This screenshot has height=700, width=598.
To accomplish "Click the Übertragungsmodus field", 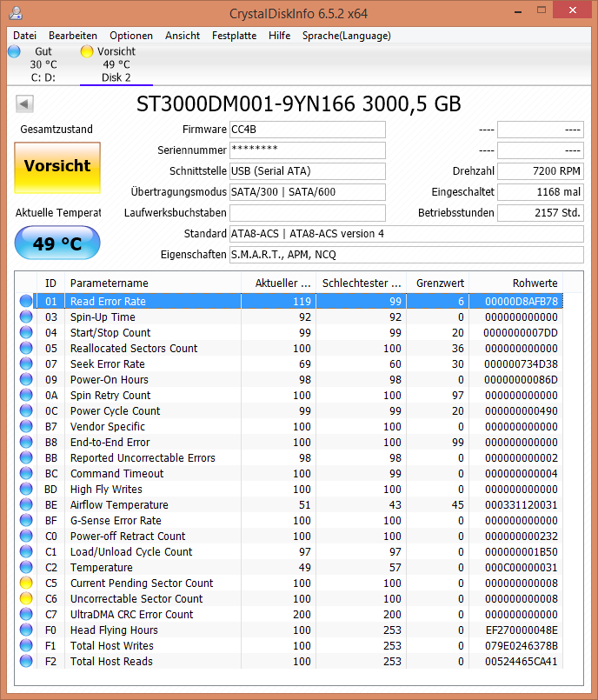I will coord(308,192).
